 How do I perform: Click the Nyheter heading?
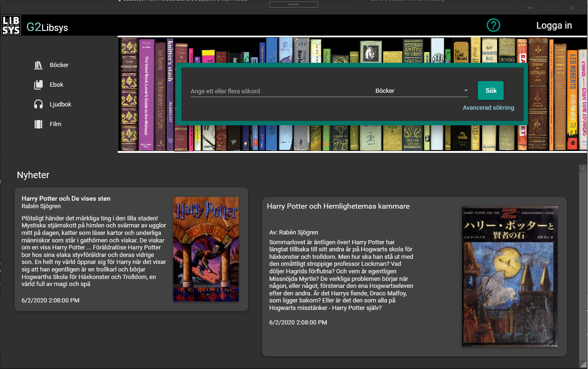click(x=33, y=175)
